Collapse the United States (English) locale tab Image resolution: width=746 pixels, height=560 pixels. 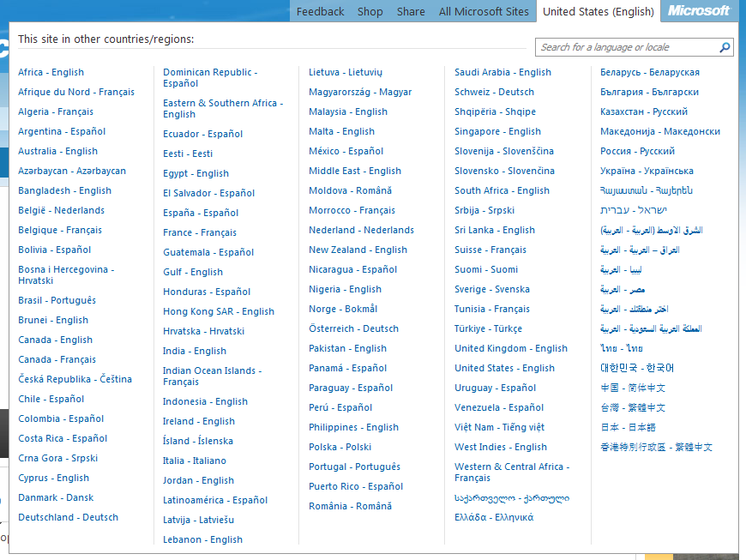click(599, 11)
